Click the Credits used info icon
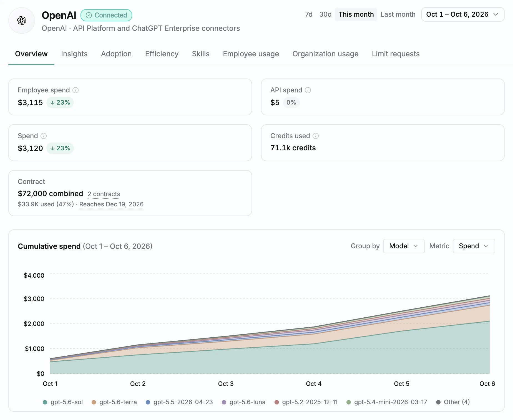The image size is (513, 420). pyautogui.click(x=316, y=136)
